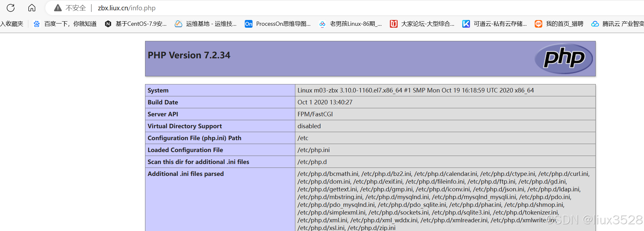Open the 运维基地 - 运维技 bookmark
Viewport: 644px width, 231px height.
tap(211, 24)
